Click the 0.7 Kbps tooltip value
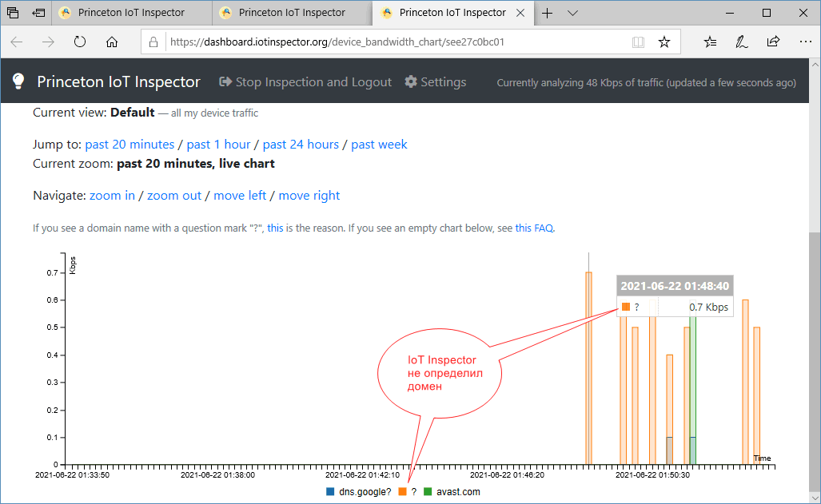 click(x=708, y=308)
